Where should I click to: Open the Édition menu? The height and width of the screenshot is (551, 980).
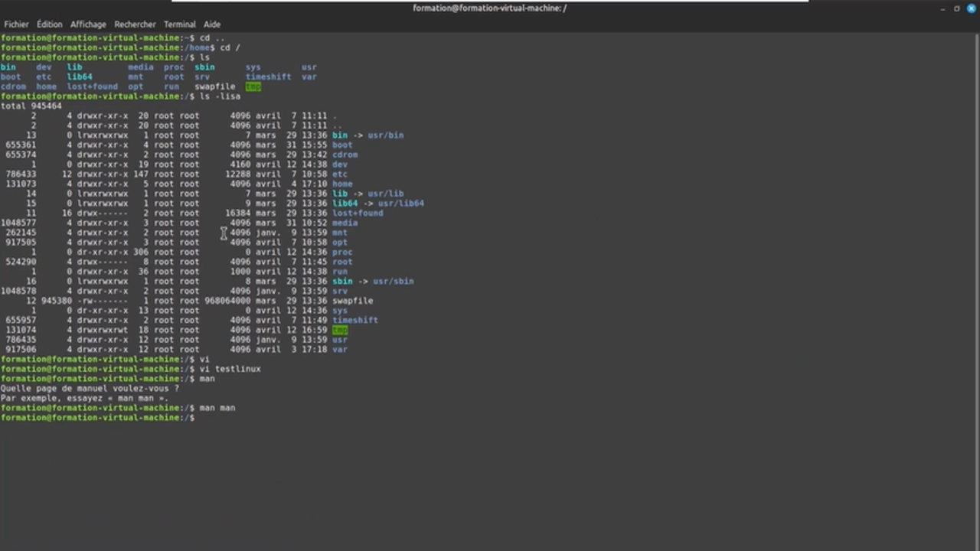(49, 24)
